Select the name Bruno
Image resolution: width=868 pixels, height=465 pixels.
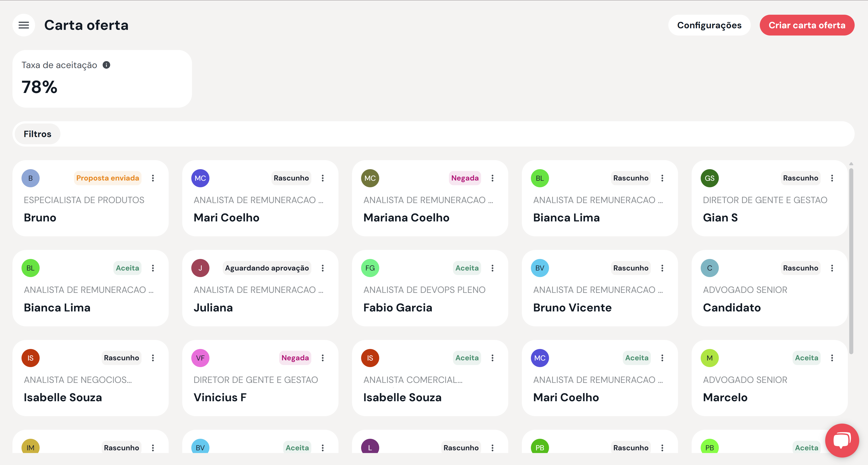coord(40,218)
